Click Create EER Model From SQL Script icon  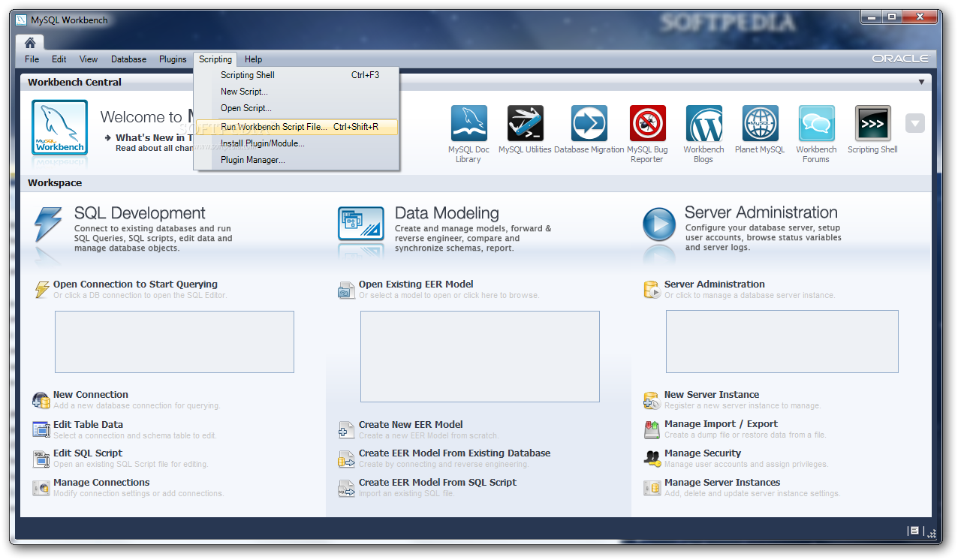pos(346,489)
